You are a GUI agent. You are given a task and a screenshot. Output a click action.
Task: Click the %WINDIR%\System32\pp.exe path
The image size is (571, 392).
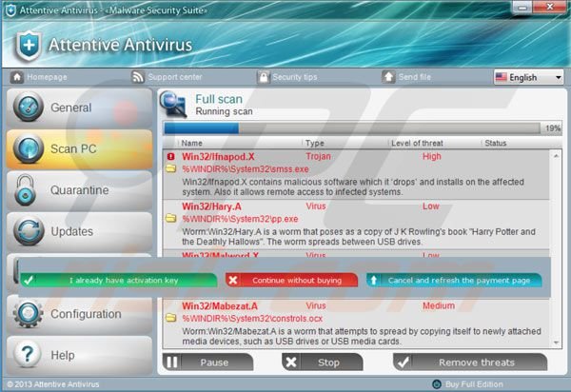pyautogui.click(x=240, y=219)
